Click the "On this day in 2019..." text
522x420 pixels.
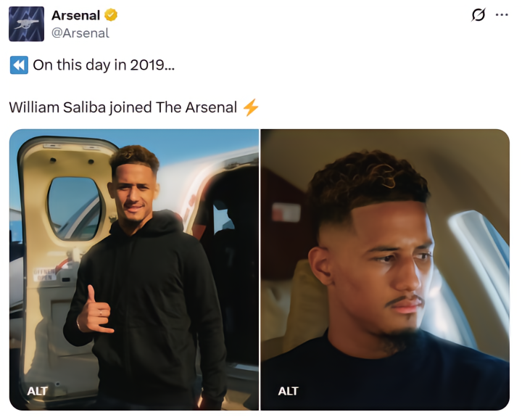click(x=104, y=65)
